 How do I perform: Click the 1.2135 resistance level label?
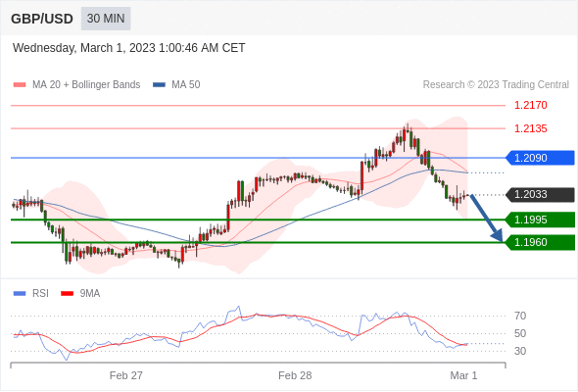click(530, 128)
